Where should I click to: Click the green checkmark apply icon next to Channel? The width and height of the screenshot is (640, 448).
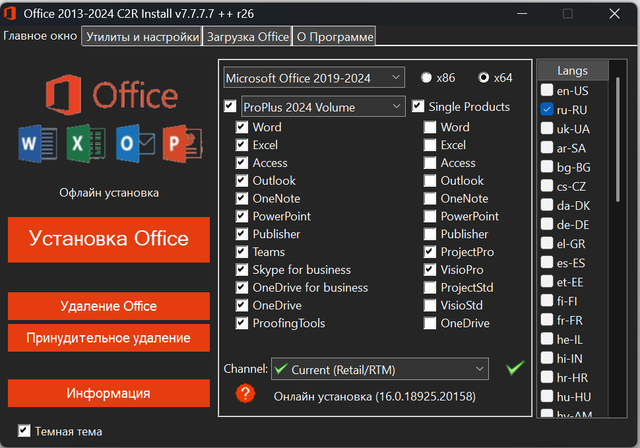[515, 368]
